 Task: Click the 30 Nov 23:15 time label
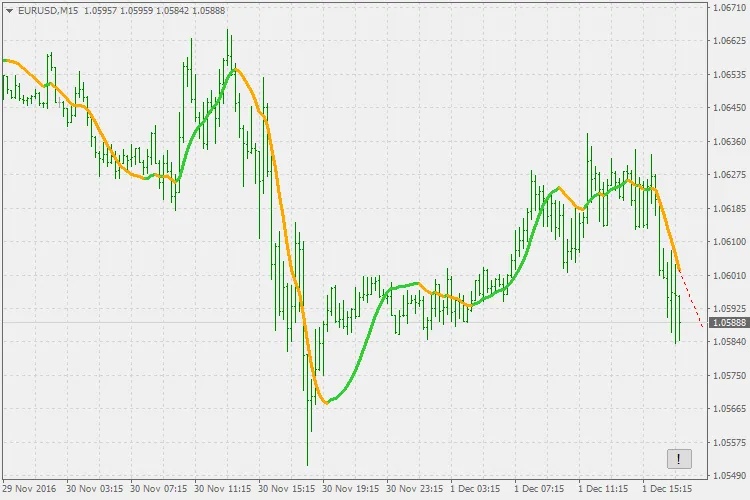pos(414,490)
